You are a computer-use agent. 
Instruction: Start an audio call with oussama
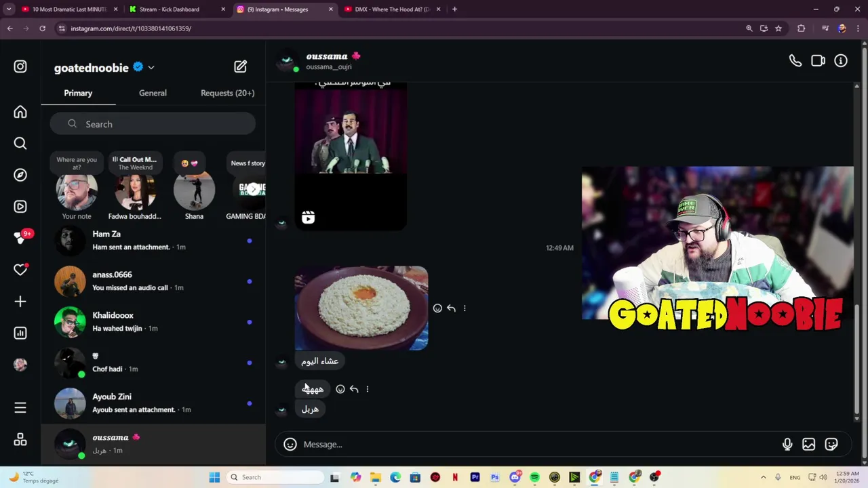795,61
